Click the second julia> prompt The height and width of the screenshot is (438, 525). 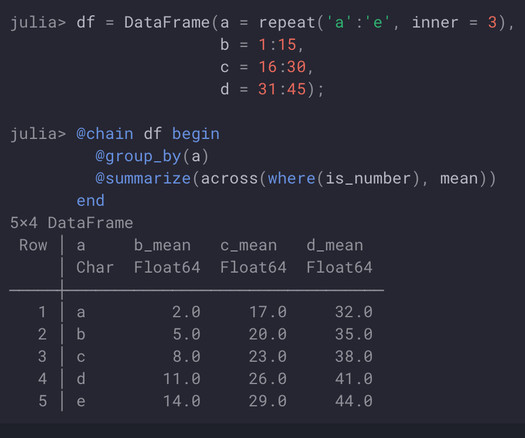click(x=38, y=134)
